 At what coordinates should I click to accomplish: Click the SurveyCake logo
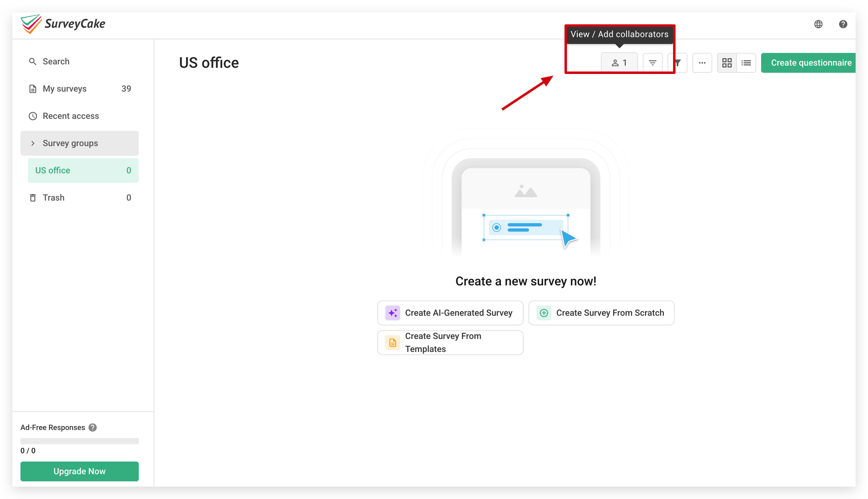pos(63,24)
